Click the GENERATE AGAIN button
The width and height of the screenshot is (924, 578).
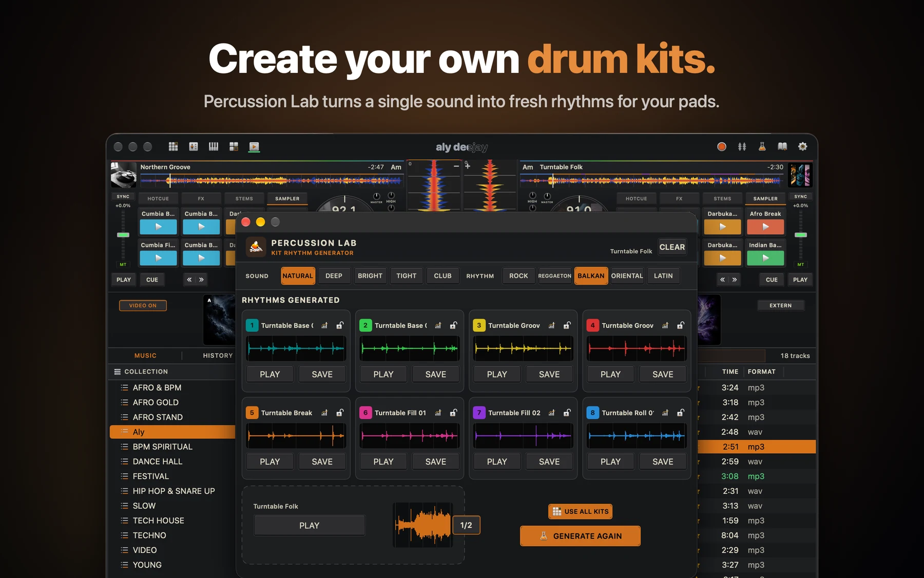(x=580, y=536)
